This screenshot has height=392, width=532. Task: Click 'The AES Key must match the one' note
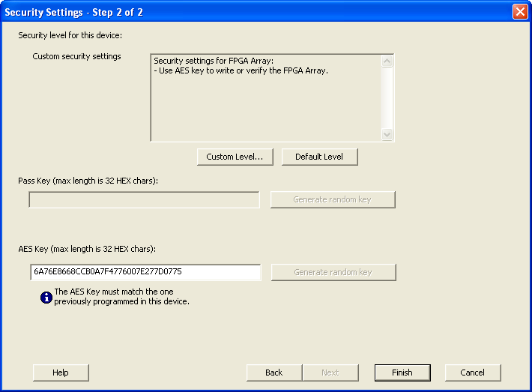(114, 292)
